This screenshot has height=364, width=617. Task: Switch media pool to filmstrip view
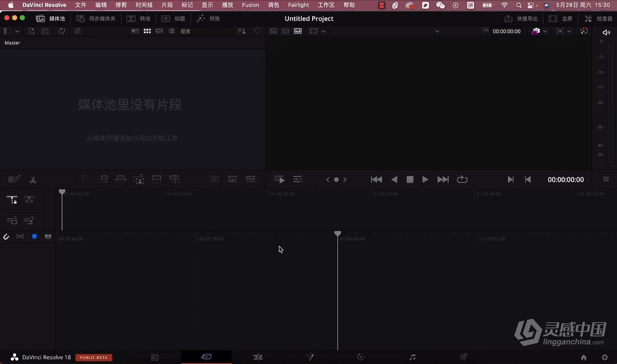[x=160, y=31]
